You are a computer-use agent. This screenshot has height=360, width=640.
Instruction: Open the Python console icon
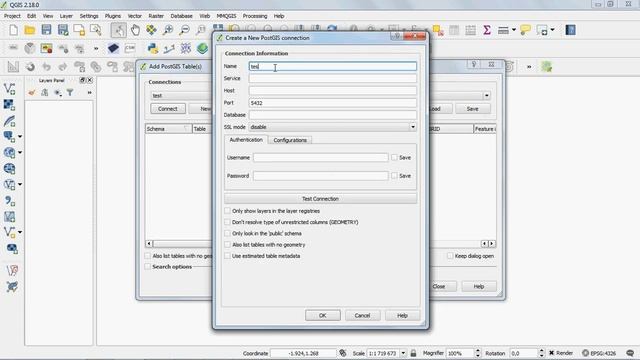153,48
